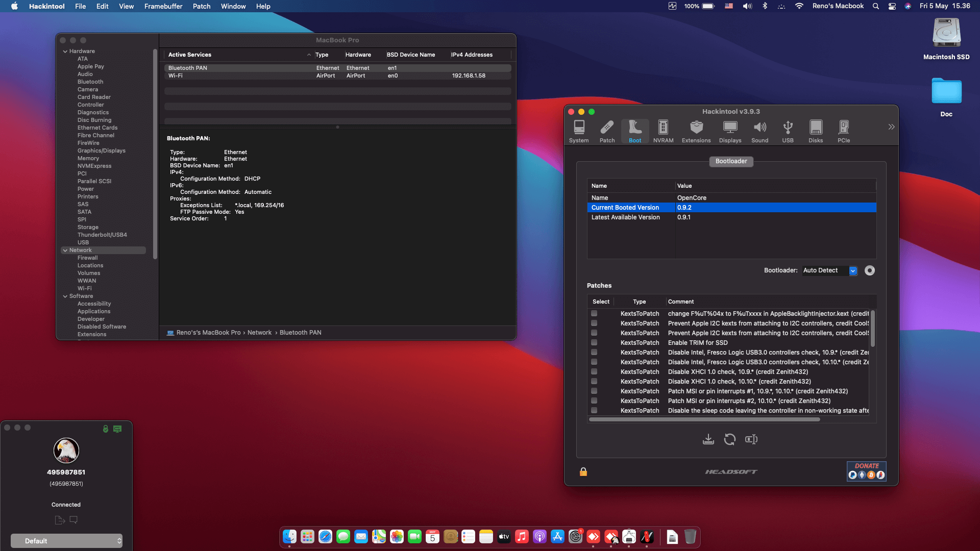Click the lock icon in Hackintool

(583, 471)
